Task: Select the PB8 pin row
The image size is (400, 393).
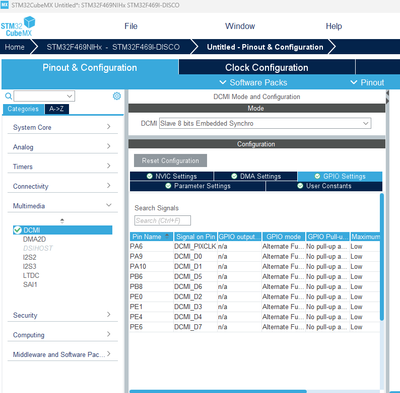Action: 255,286
